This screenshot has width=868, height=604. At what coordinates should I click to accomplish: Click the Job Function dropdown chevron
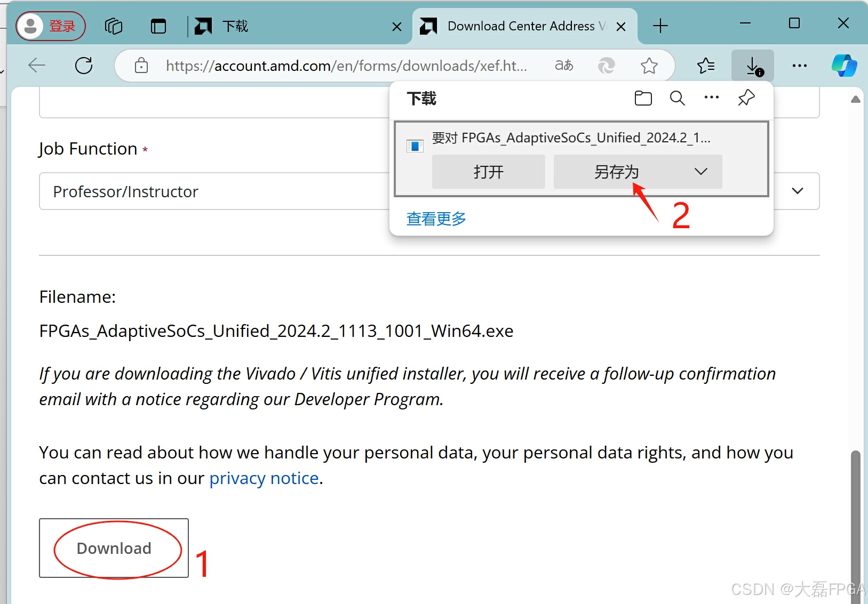point(798,191)
